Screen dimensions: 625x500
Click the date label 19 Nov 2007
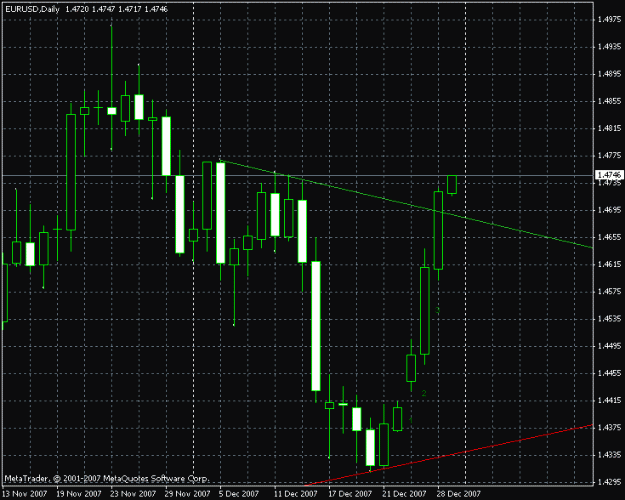point(79,494)
